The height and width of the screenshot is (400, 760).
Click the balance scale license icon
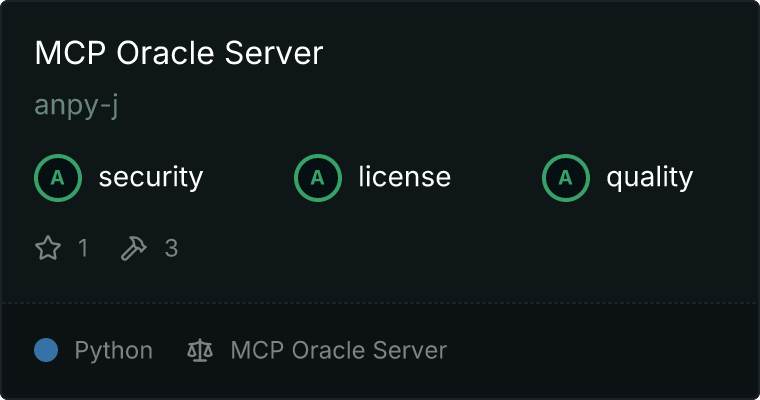tap(200, 351)
